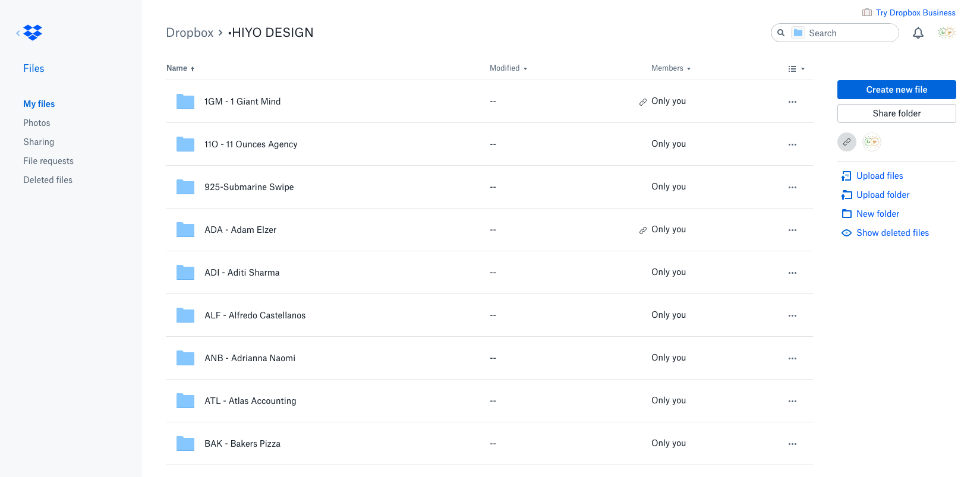Image resolution: width=980 pixels, height=477 pixels.
Task: Open list view options dropdown
Action: click(x=796, y=69)
